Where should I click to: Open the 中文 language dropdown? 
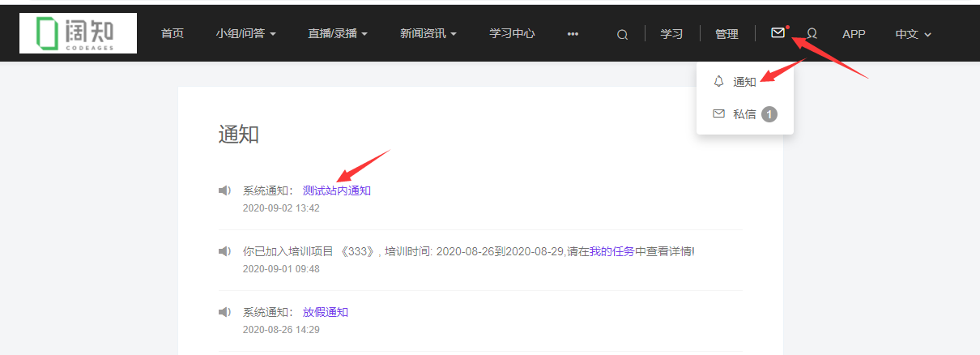click(x=914, y=34)
